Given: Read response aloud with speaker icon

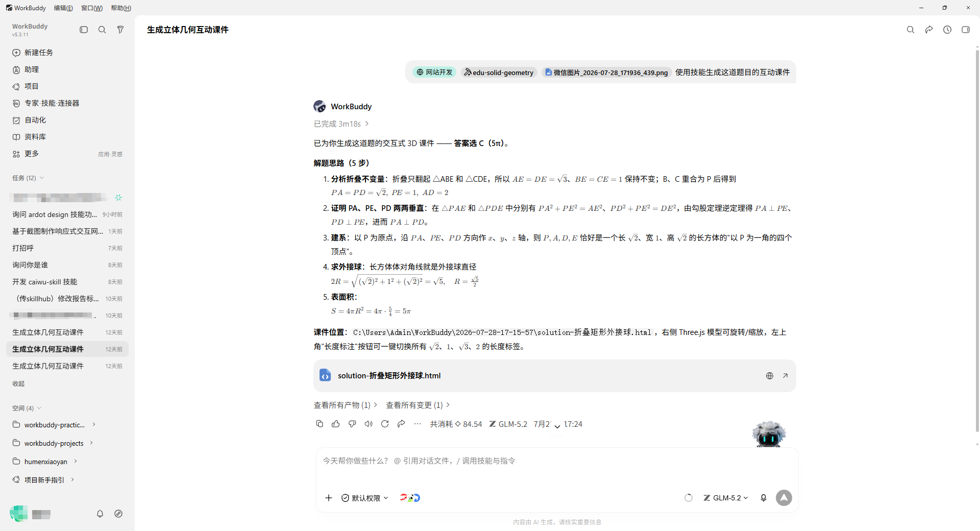Looking at the screenshot, I should click(369, 424).
